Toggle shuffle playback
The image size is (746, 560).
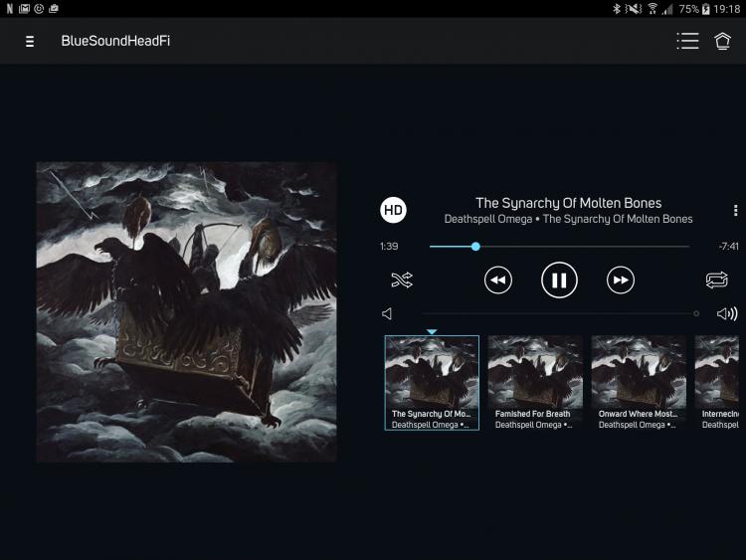click(402, 280)
